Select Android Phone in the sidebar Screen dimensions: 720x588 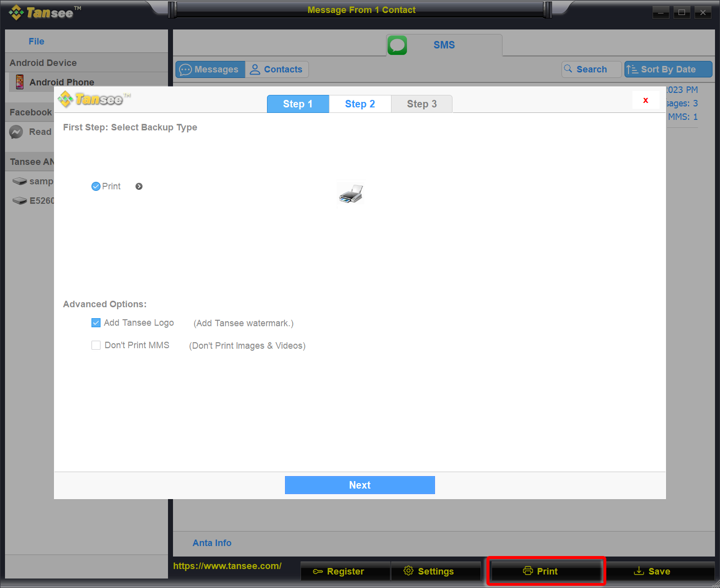pyautogui.click(x=88, y=82)
